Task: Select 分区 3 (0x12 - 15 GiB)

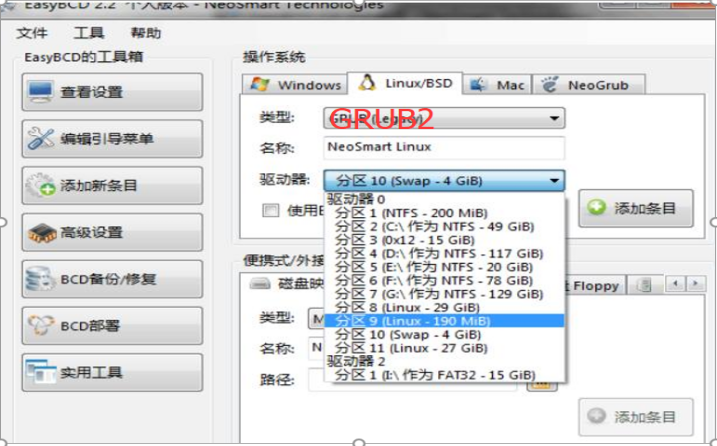Action: tap(444, 240)
